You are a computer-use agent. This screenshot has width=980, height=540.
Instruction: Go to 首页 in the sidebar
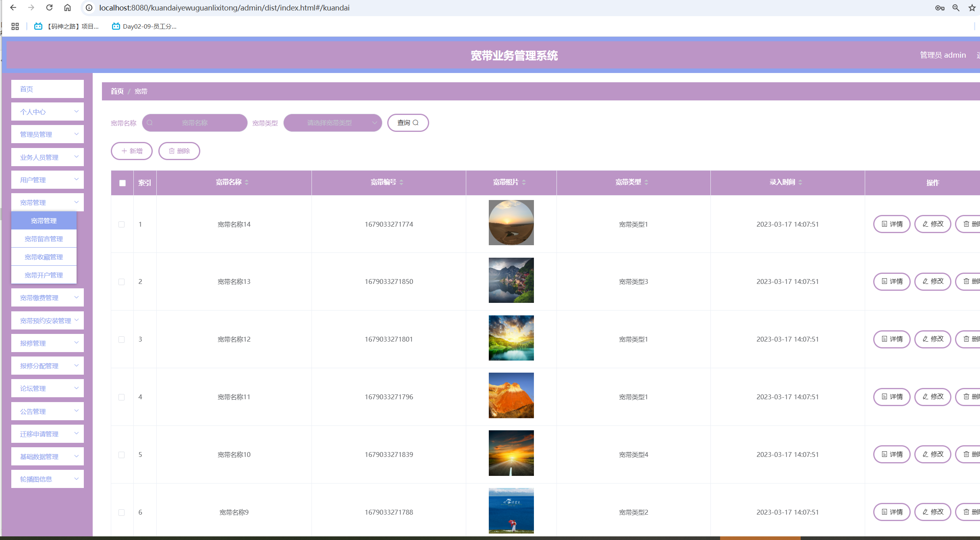[48, 89]
